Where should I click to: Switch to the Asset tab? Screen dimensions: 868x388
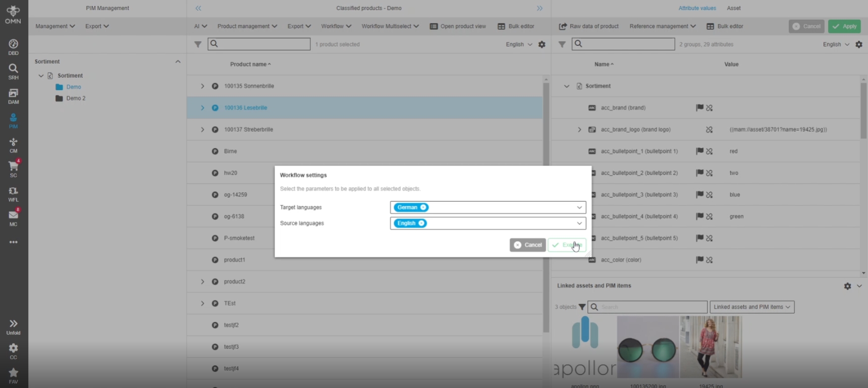point(734,8)
